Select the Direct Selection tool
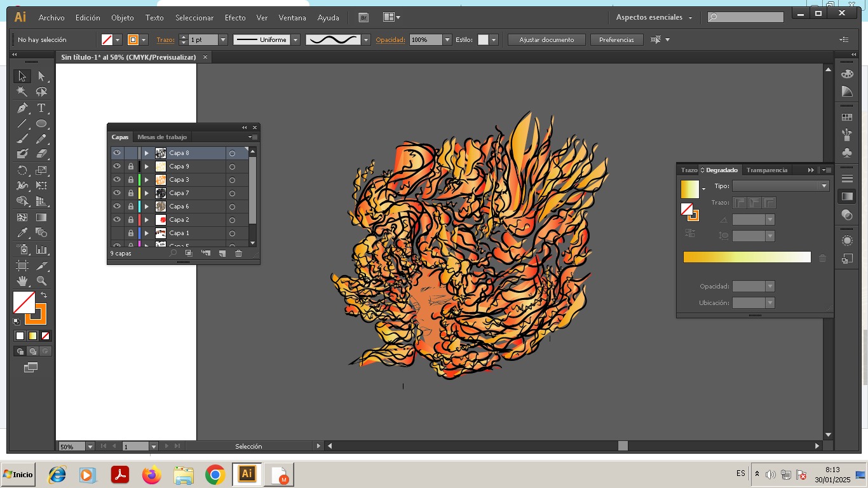 tap(41, 76)
